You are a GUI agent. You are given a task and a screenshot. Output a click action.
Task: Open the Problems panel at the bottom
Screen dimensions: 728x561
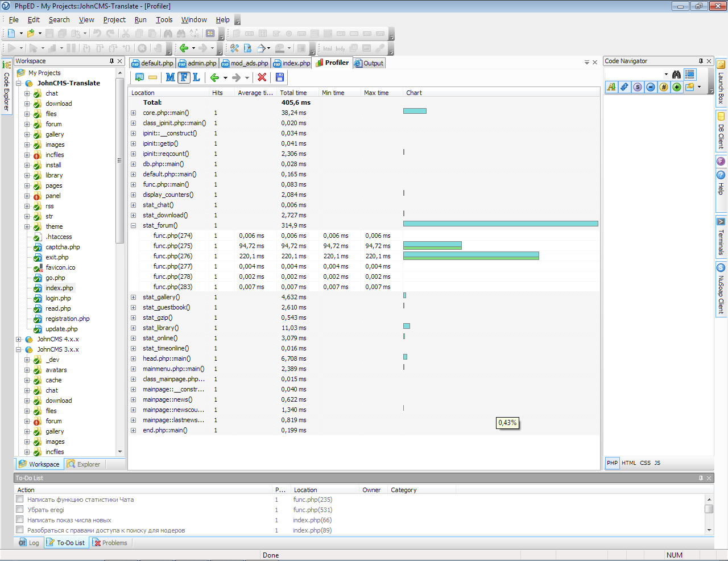point(110,543)
